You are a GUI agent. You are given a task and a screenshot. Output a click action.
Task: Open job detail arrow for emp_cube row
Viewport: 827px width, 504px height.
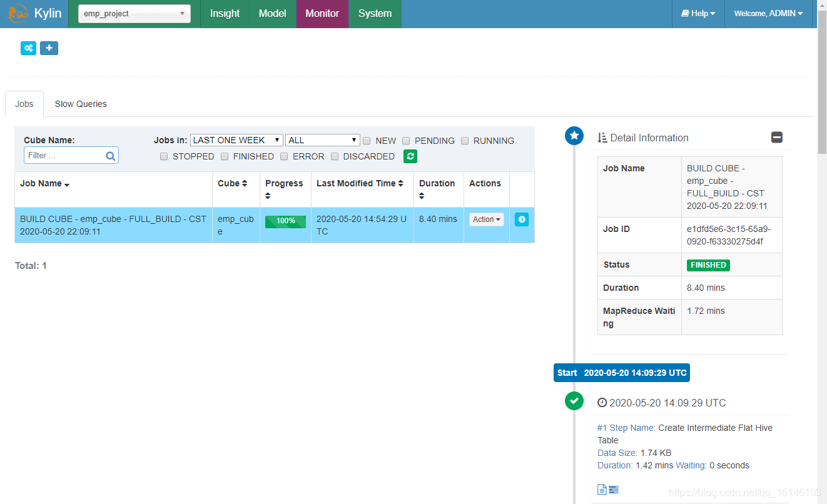(x=522, y=219)
